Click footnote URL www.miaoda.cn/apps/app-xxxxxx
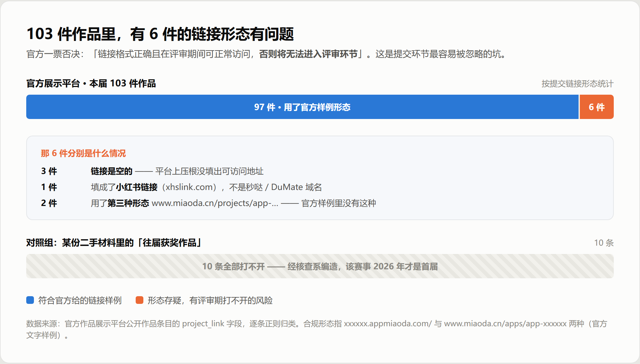The image size is (640, 364). [x=505, y=324]
